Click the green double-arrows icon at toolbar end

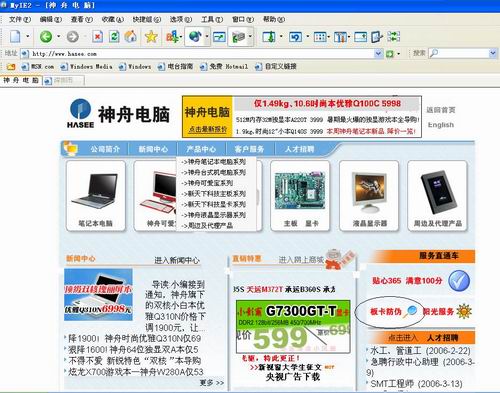[x=394, y=36]
